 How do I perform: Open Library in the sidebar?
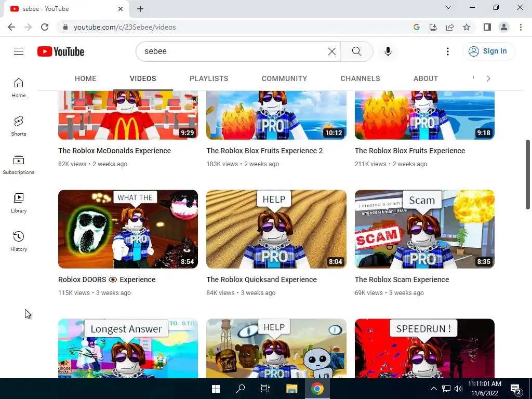19,203
